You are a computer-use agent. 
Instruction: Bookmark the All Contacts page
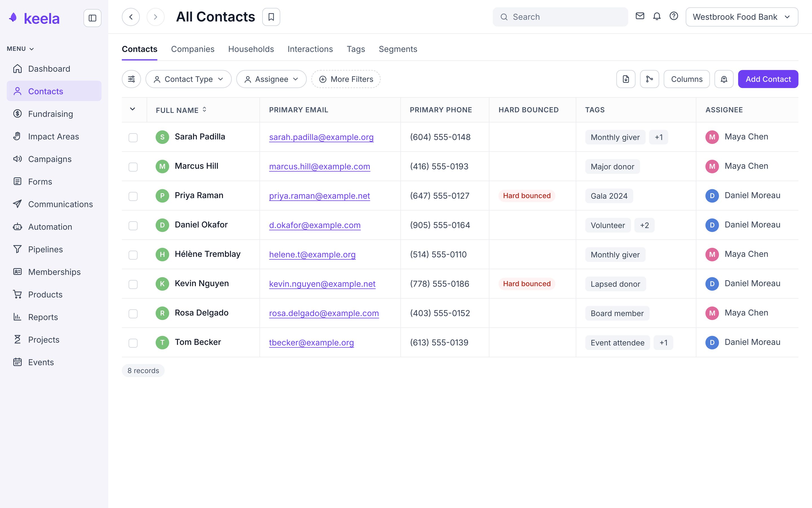coord(271,17)
